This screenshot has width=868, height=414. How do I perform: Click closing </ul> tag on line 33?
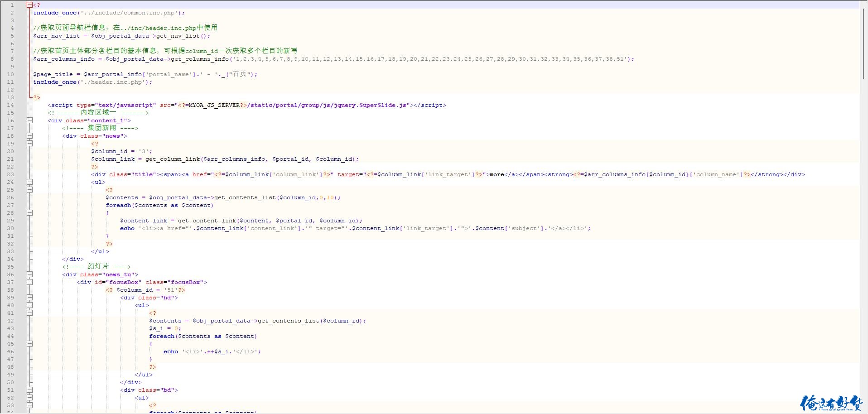[100, 251]
